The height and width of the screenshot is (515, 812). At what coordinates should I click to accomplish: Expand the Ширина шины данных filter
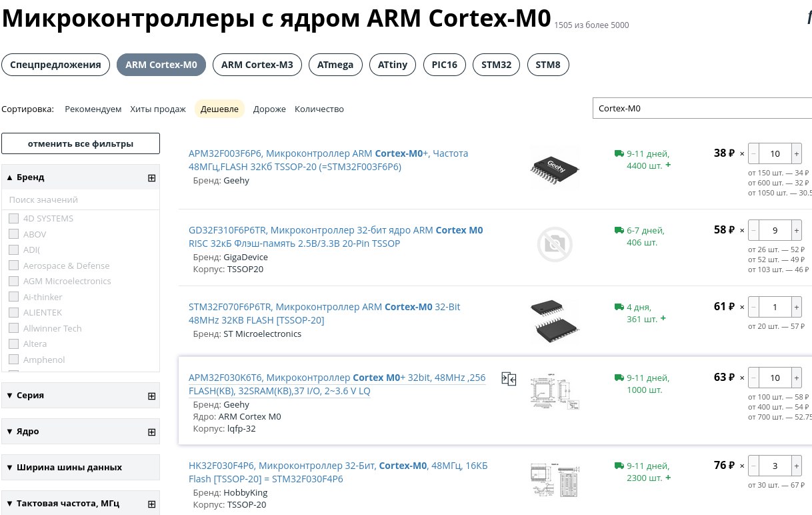point(65,467)
